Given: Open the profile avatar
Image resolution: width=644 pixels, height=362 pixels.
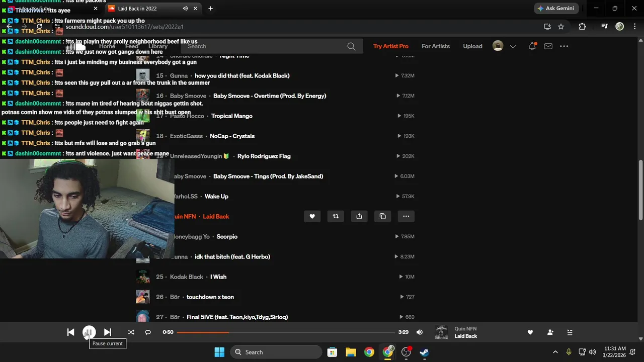Looking at the screenshot, I should coord(498,46).
